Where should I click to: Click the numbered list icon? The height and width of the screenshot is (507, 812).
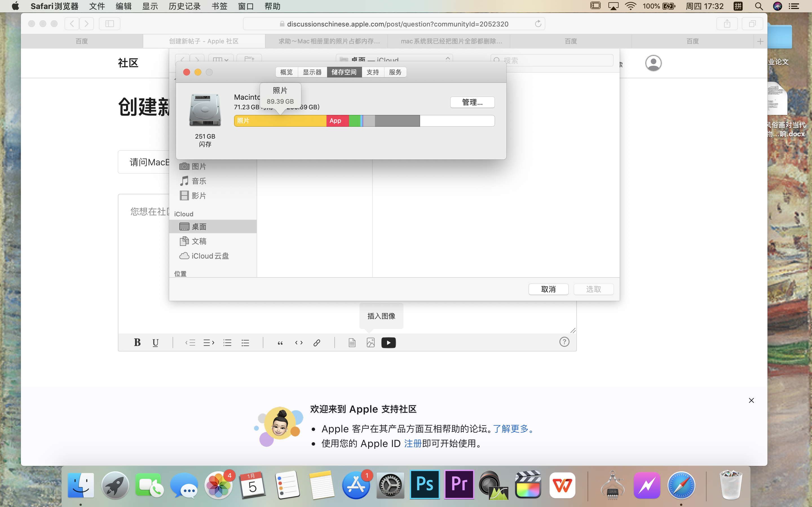pos(227,342)
